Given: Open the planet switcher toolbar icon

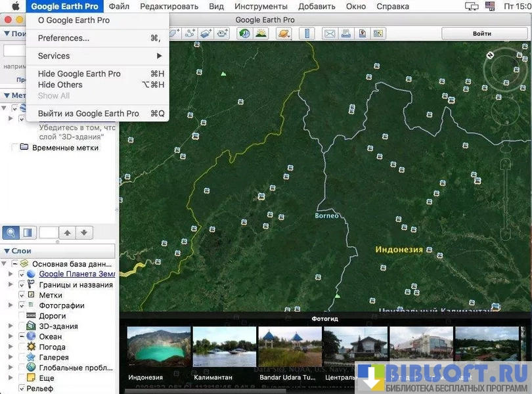Looking at the screenshot, I should click(284, 33).
